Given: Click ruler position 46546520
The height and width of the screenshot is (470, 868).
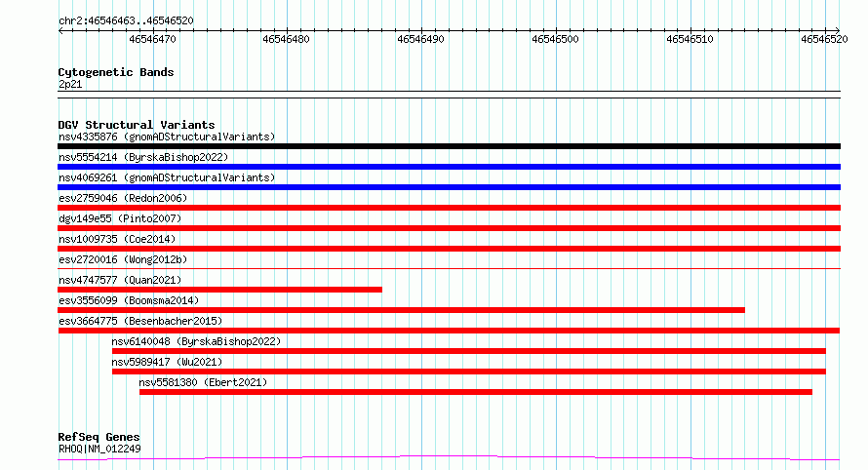Looking at the screenshot, I should (x=824, y=39).
